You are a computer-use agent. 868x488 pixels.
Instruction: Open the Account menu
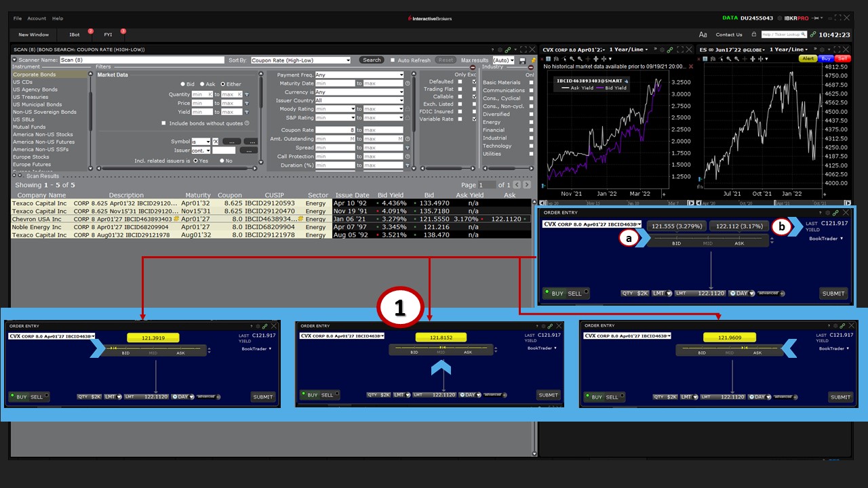coord(37,18)
